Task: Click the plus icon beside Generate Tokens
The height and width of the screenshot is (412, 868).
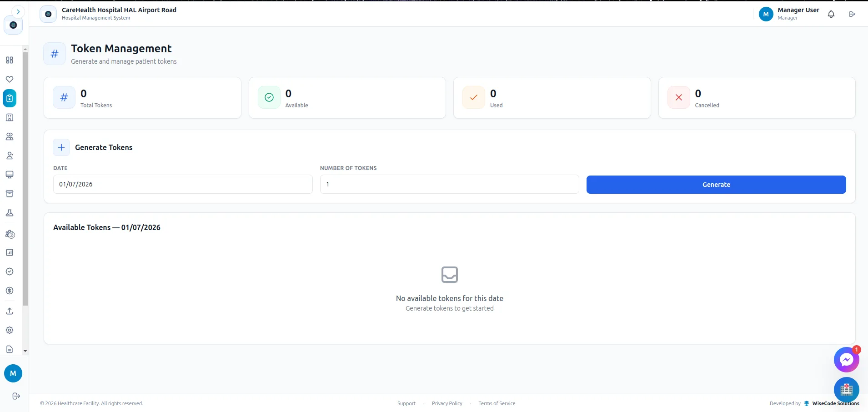Action: (61, 147)
